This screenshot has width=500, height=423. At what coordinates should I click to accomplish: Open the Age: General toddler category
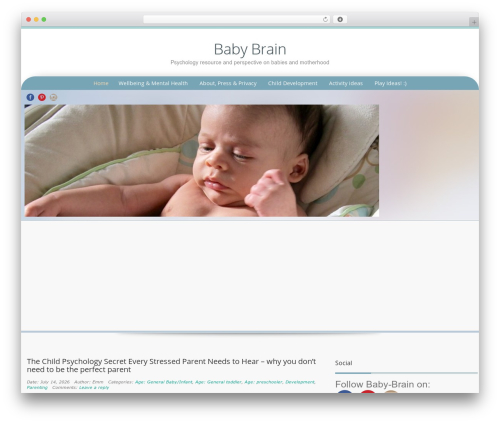coord(218,382)
